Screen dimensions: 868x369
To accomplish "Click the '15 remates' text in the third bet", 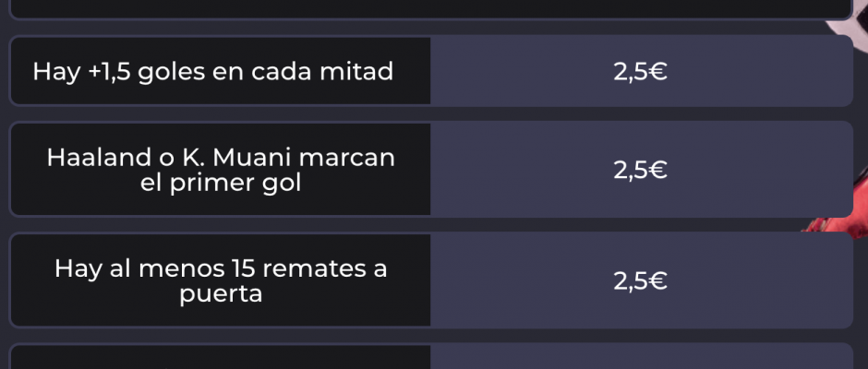I will point(296,269).
